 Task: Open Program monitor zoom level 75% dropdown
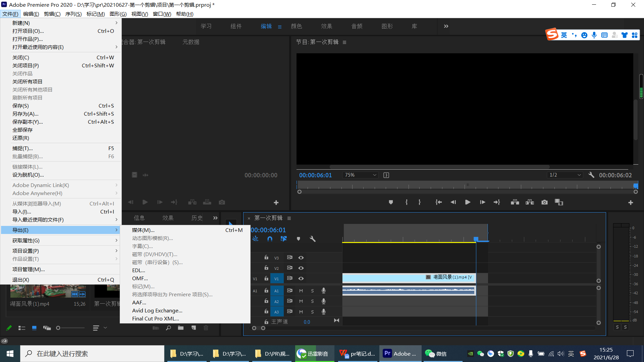(361, 175)
